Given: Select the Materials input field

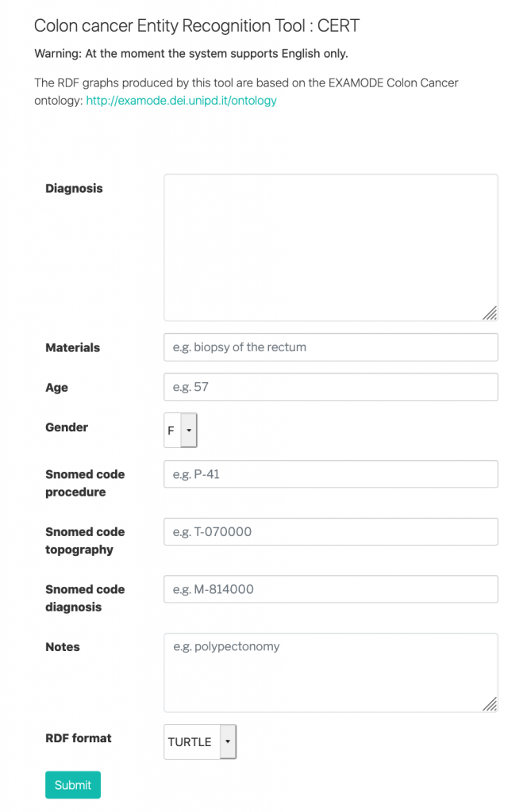Looking at the screenshot, I should tap(331, 347).
